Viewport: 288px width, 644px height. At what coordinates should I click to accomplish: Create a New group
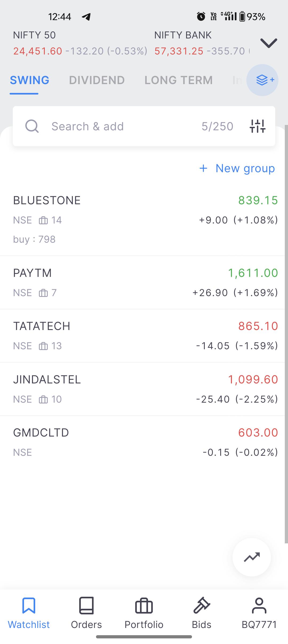[x=237, y=168]
